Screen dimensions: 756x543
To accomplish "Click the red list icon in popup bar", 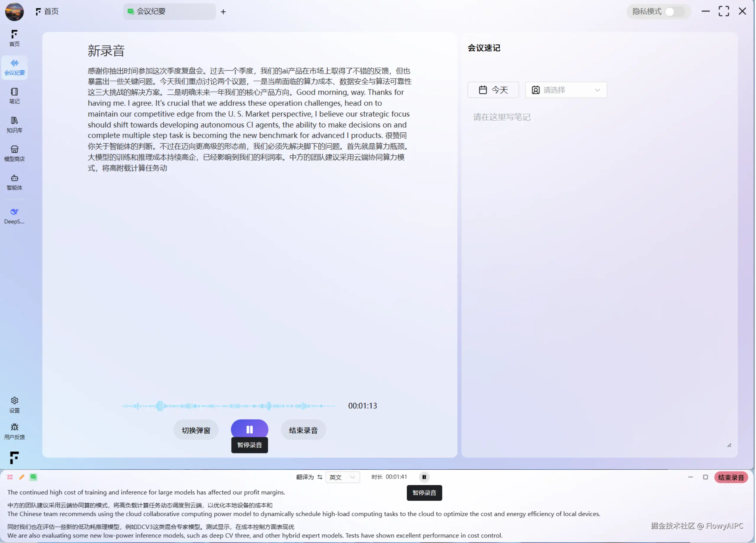I will click(10, 477).
